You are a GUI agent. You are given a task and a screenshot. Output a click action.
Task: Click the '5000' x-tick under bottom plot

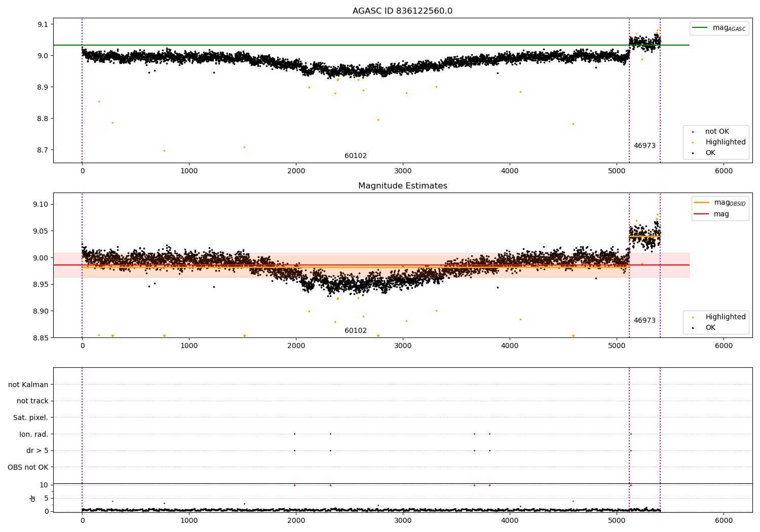tap(617, 521)
